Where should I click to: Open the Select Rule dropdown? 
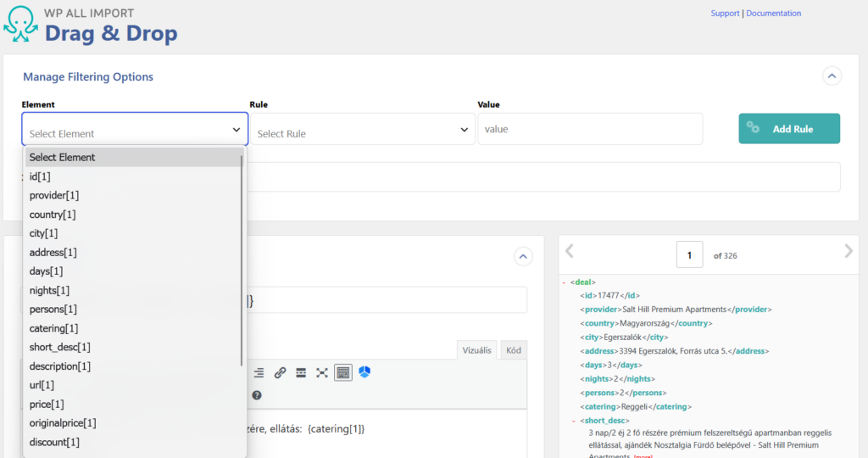pos(363,129)
